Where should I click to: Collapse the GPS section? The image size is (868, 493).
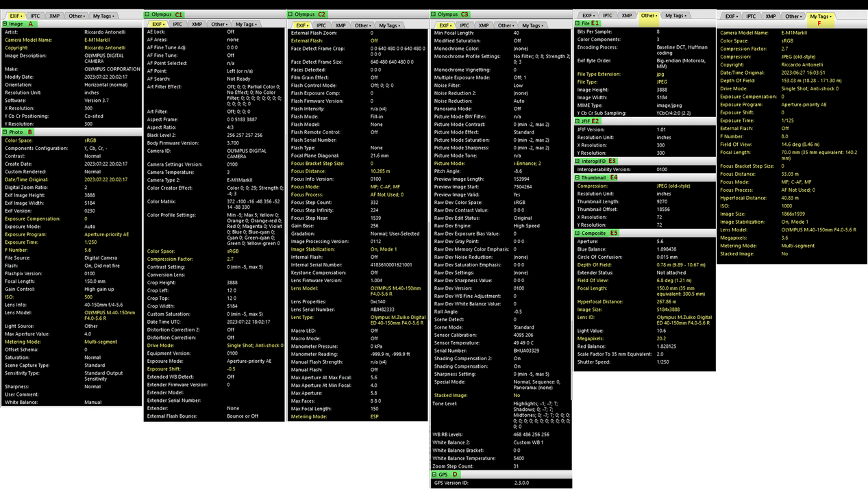[434, 475]
